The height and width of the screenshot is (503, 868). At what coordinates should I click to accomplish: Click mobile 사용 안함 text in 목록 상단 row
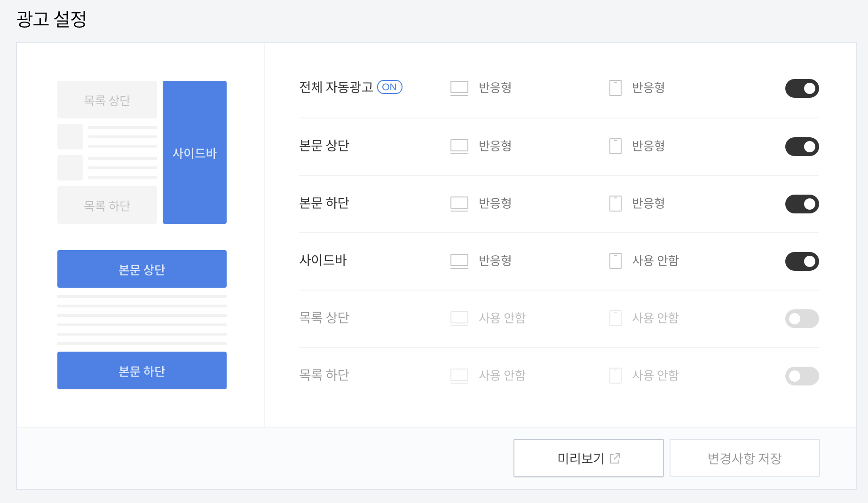pos(655,318)
